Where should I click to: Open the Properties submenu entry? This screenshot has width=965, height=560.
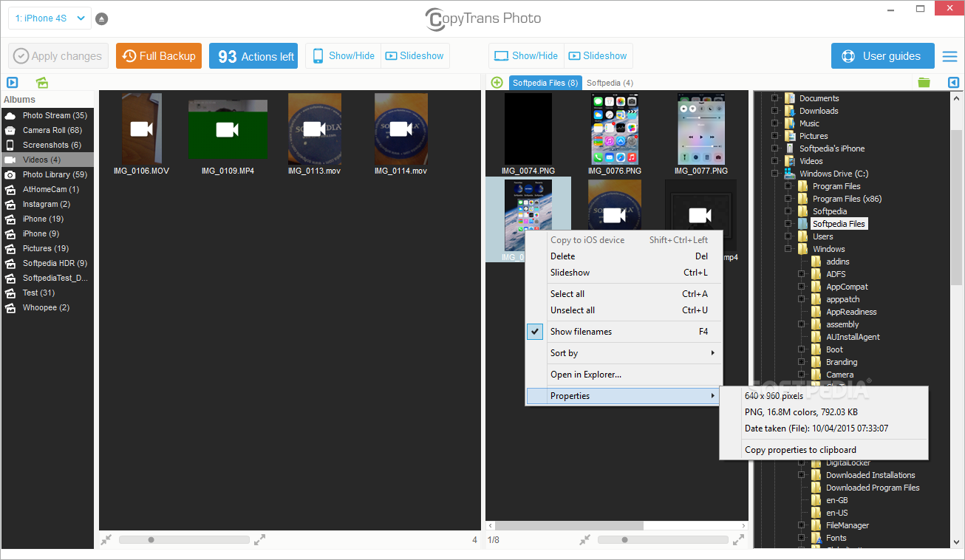pyautogui.click(x=623, y=396)
